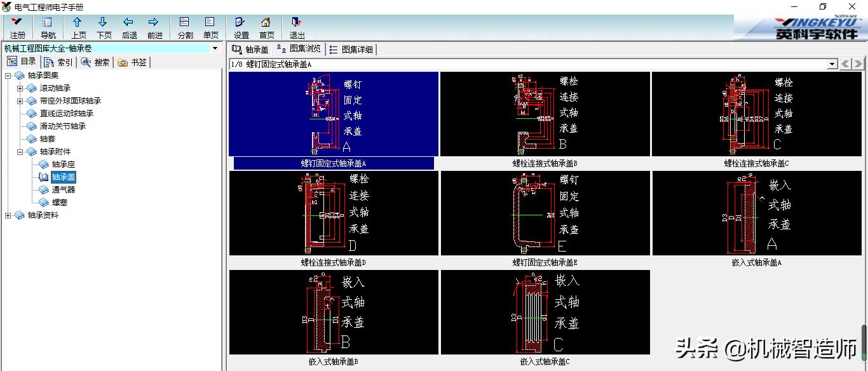The width and height of the screenshot is (868, 371).
Task: Switch to the 目录 contents tab
Action: (x=22, y=62)
